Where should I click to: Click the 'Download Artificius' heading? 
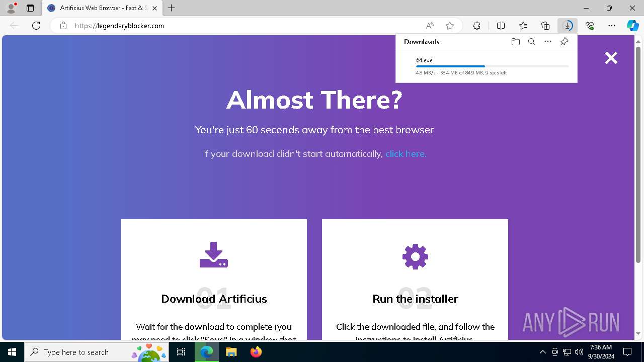click(214, 299)
